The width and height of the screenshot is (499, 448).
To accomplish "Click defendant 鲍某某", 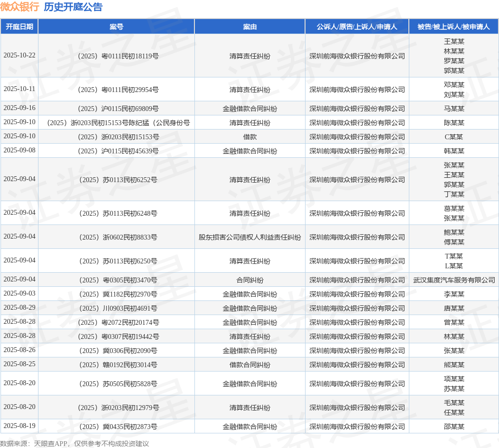I will pyautogui.click(x=454, y=232).
